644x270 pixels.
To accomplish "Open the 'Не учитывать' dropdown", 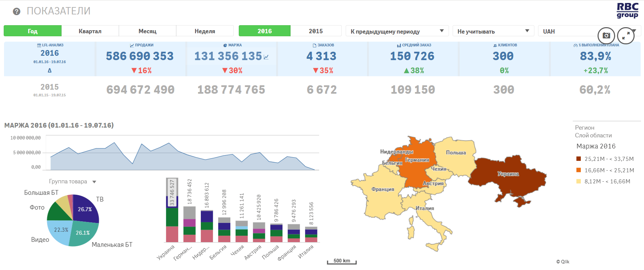I will click(493, 31).
